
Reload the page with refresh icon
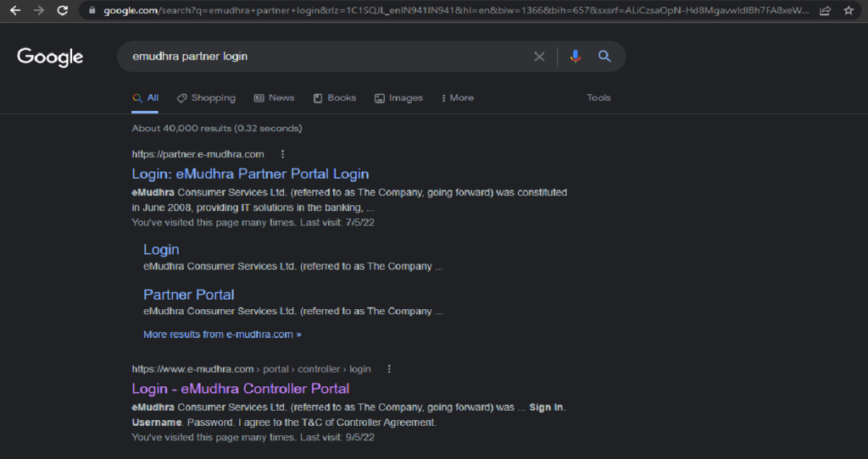pos(63,10)
